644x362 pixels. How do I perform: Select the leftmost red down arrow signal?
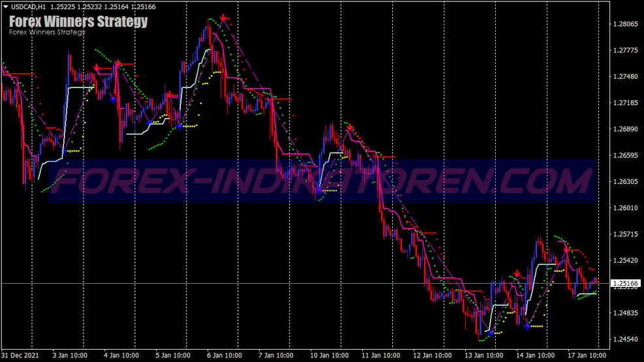(97, 68)
